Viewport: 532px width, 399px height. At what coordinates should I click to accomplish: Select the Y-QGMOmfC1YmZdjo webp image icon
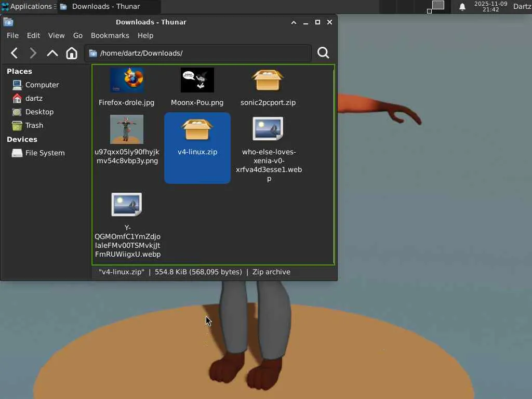[x=127, y=205]
